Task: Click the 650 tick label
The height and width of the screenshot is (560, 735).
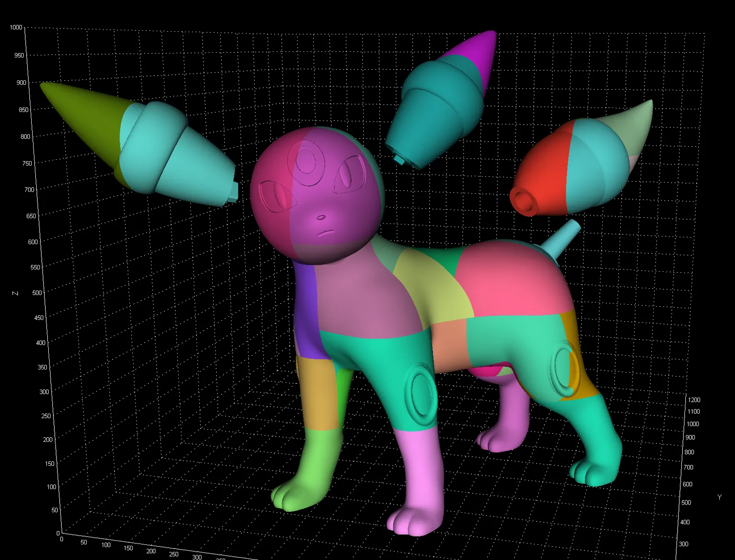Action: 31,216
